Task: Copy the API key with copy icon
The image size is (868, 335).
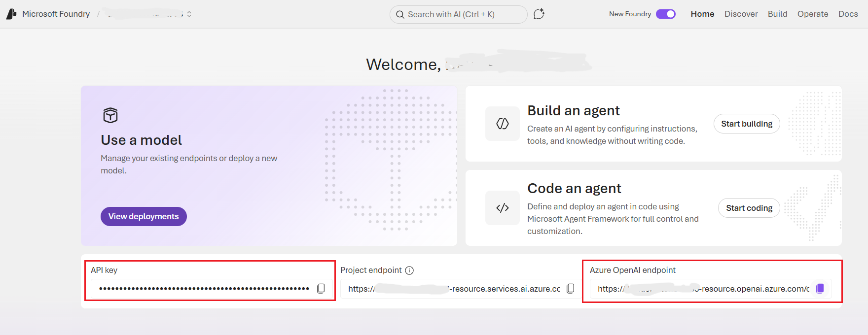Action: (x=321, y=288)
